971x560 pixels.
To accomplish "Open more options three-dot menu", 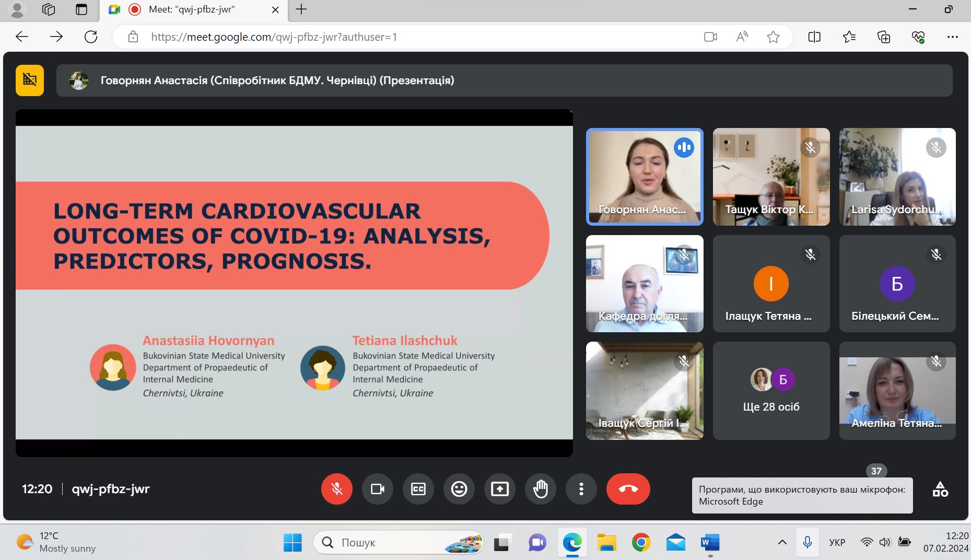I will 581,489.
